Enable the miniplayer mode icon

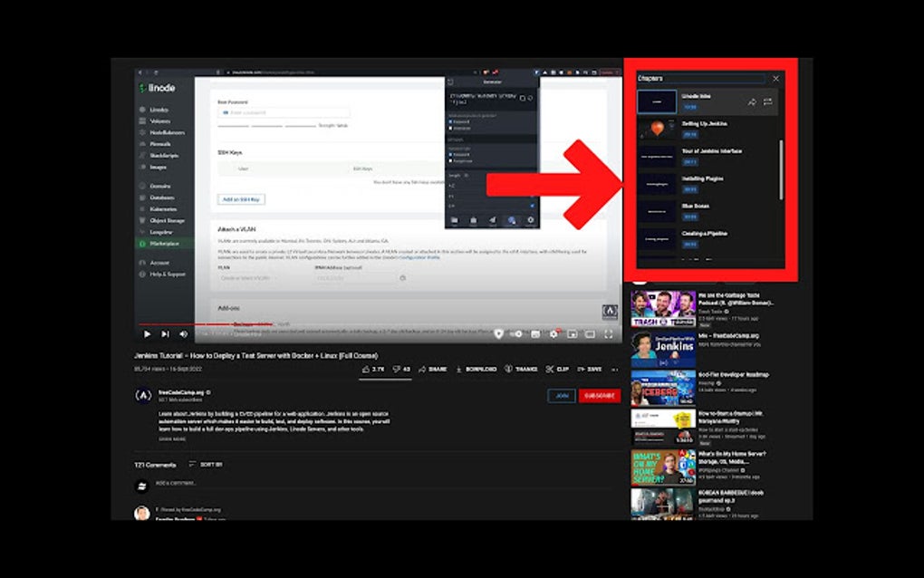(573, 333)
